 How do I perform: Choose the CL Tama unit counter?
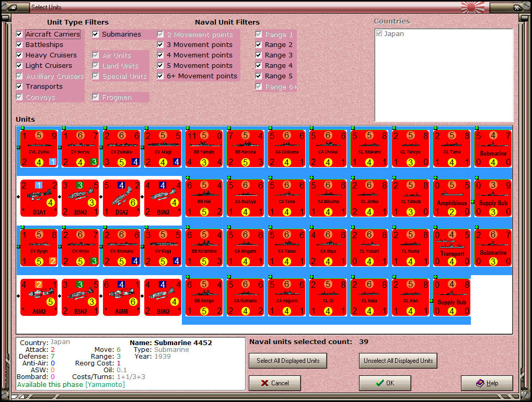pos(452,149)
